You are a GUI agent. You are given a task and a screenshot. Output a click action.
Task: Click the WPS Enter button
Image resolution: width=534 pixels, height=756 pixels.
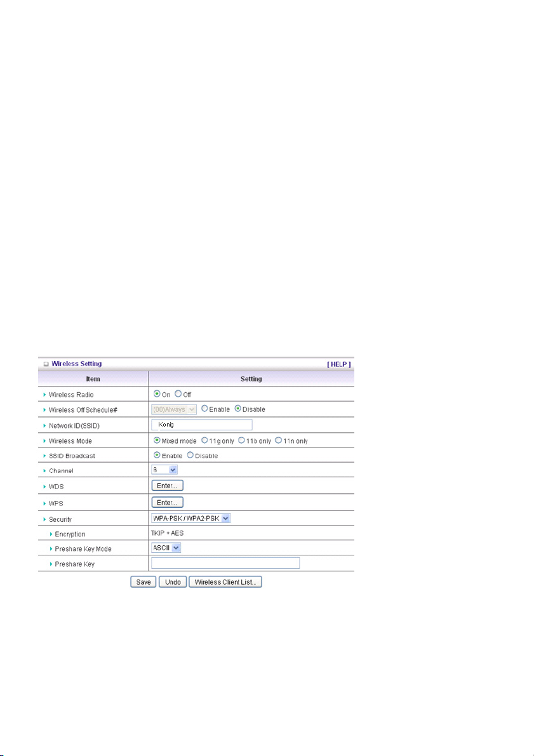click(168, 502)
